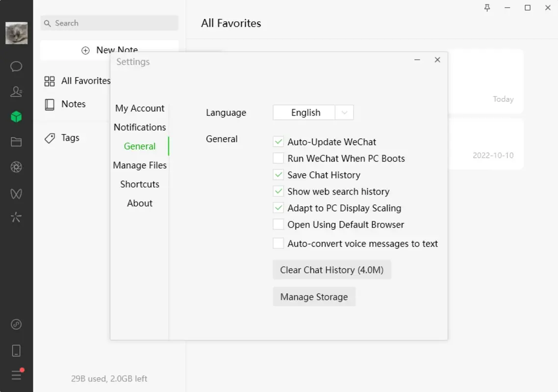The width and height of the screenshot is (558, 392).
Task: Select the Favorites icon in the sidebar
Action: (16, 117)
